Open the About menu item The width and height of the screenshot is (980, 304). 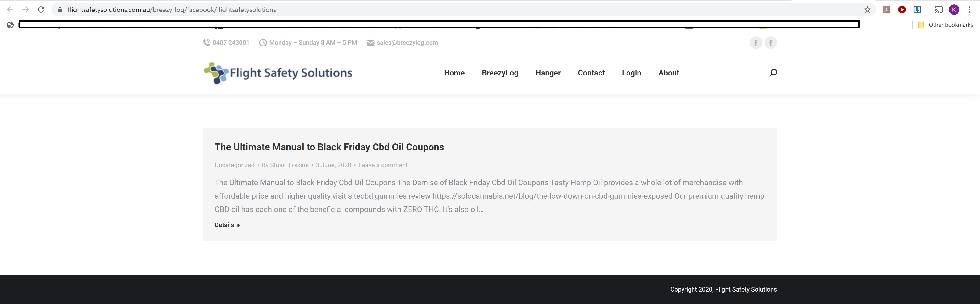tap(668, 73)
